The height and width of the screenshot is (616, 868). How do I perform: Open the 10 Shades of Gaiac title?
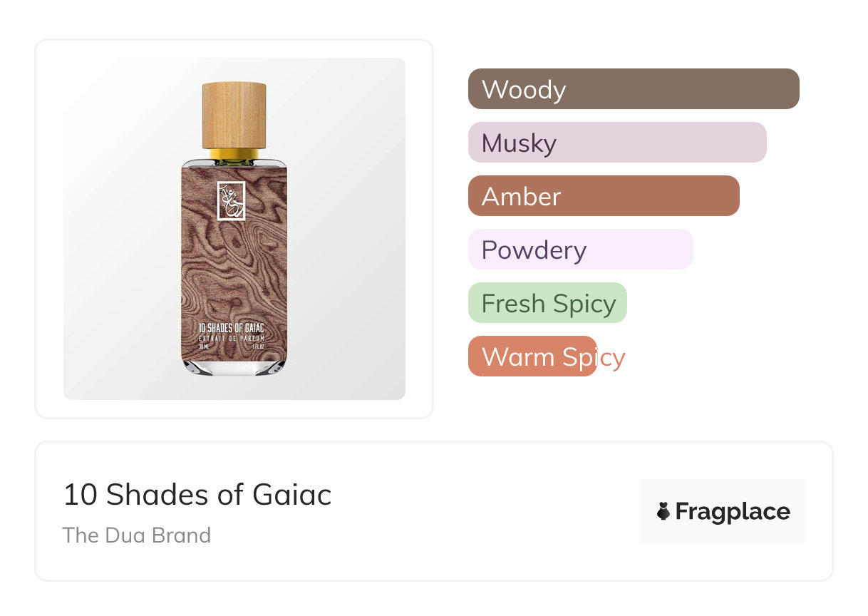pyautogui.click(x=197, y=495)
